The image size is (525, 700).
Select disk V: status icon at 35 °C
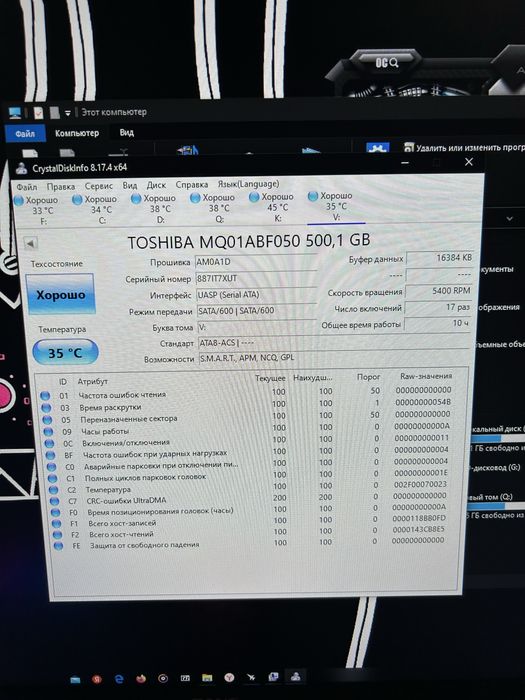coord(313,196)
